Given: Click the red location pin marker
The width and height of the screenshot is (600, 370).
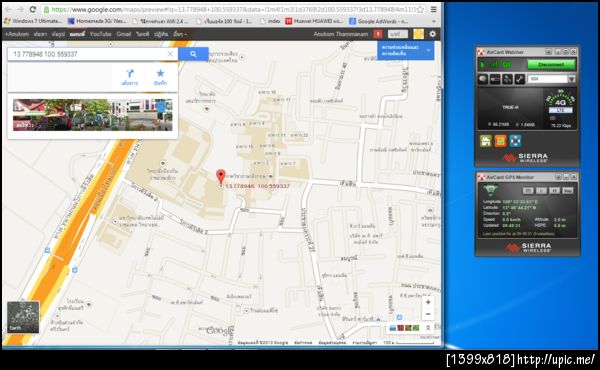Looking at the screenshot, I should pyautogui.click(x=221, y=177).
